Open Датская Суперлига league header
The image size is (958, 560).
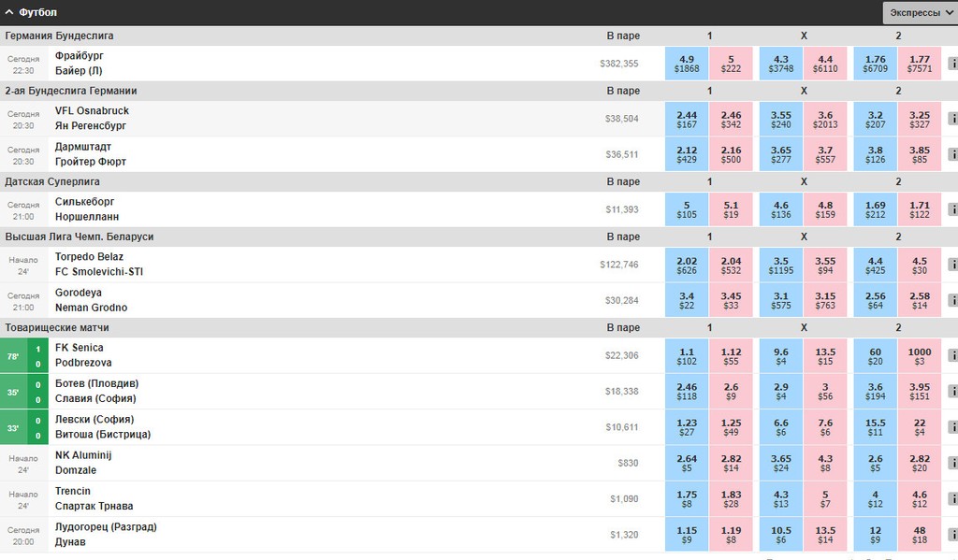pyautogui.click(x=52, y=182)
